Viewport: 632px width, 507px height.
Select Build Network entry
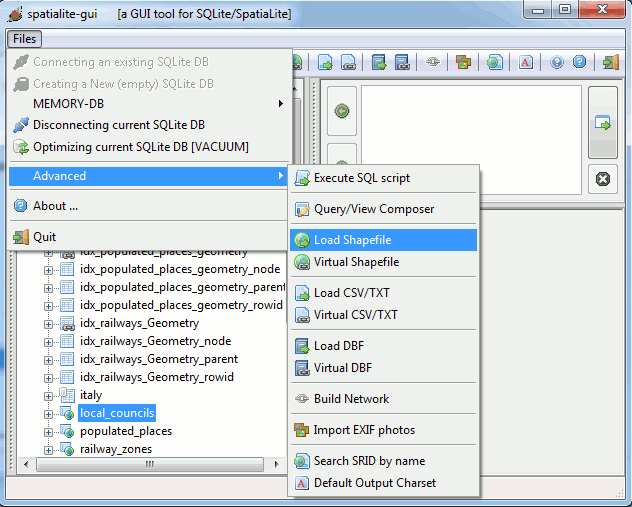[383, 399]
